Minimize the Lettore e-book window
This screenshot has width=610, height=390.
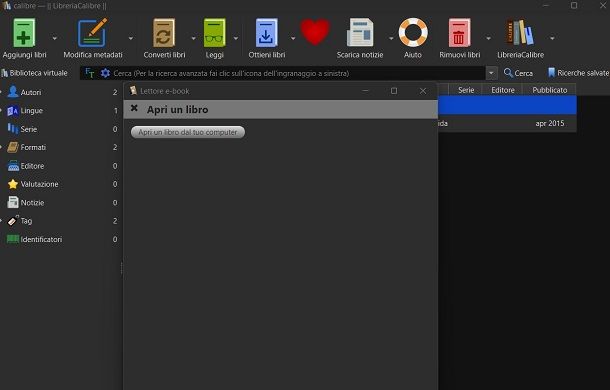(x=365, y=91)
